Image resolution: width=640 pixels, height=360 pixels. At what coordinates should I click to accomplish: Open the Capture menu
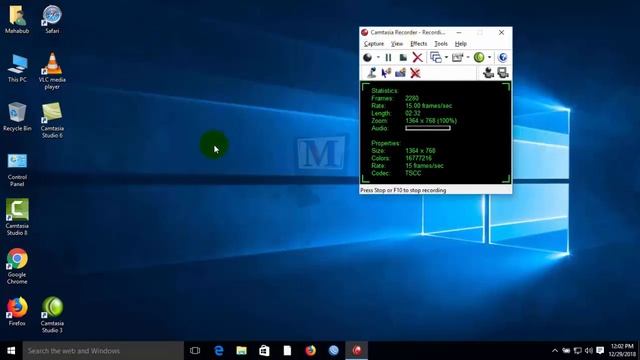click(x=373, y=44)
